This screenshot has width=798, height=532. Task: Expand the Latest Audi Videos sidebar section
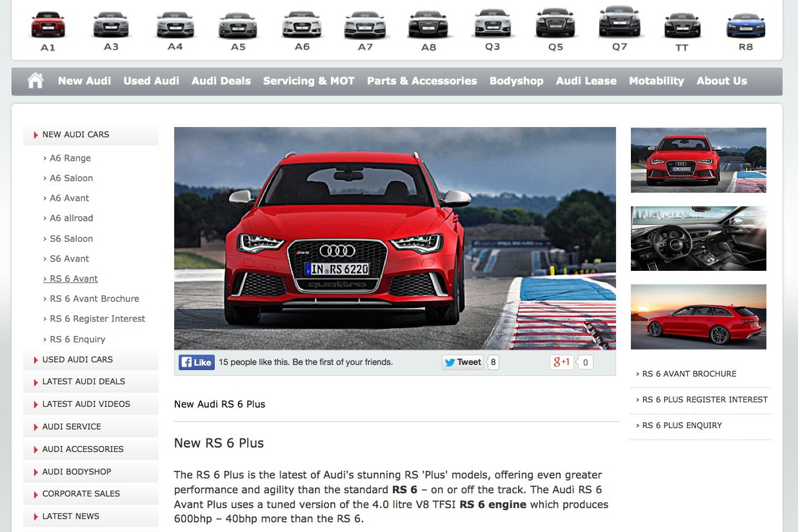point(90,404)
